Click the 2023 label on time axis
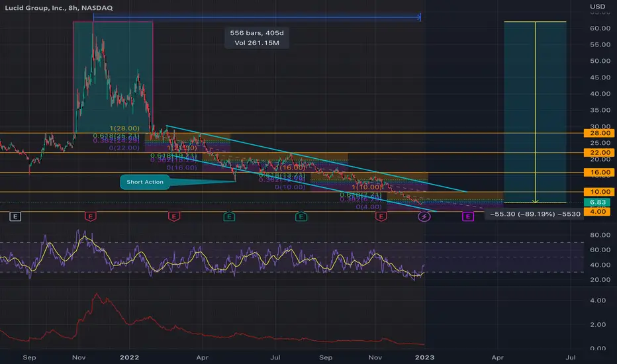 (x=425, y=357)
